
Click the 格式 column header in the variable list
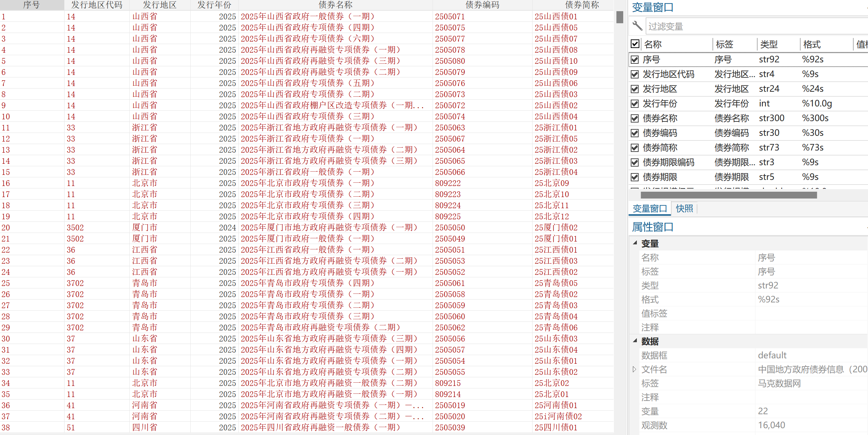(812, 44)
